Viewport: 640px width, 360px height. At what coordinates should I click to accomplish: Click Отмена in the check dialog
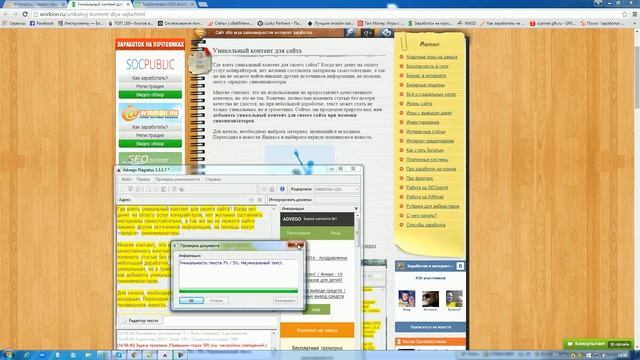[216, 300]
